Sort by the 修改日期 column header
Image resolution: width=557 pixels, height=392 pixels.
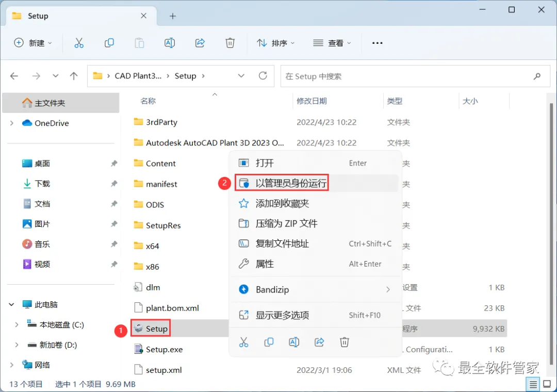[312, 101]
